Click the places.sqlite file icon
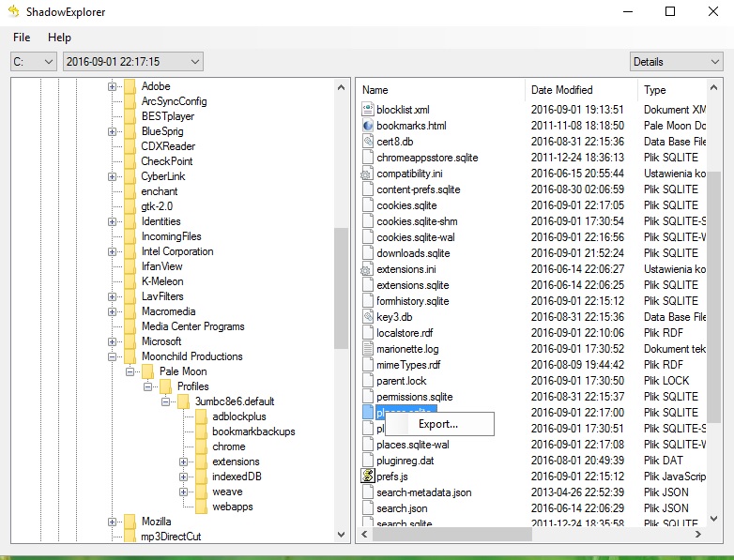The width and height of the screenshot is (734, 560). (x=368, y=412)
